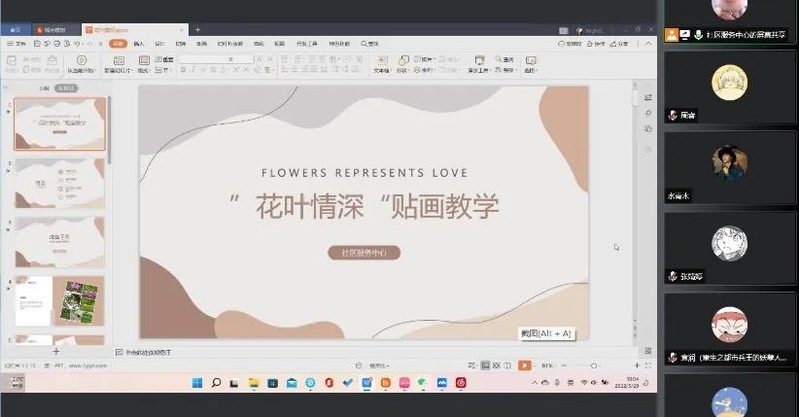Switch to 大纲 (Outline) pane view
This screenshot has height=417, width=799.
pyautogui.click(x=44, y=88)
